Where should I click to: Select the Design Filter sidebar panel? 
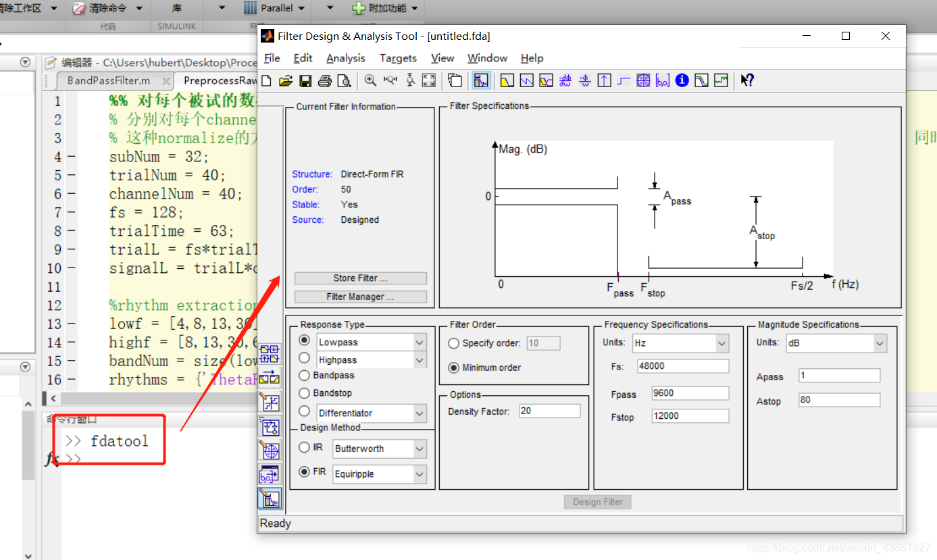point(269,499)
